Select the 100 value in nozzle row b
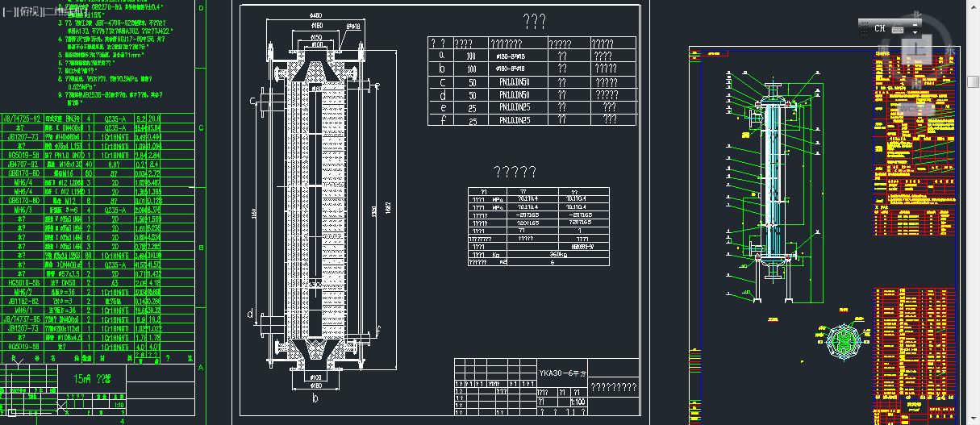The image size is (980, 425). [x=470, y=69]
